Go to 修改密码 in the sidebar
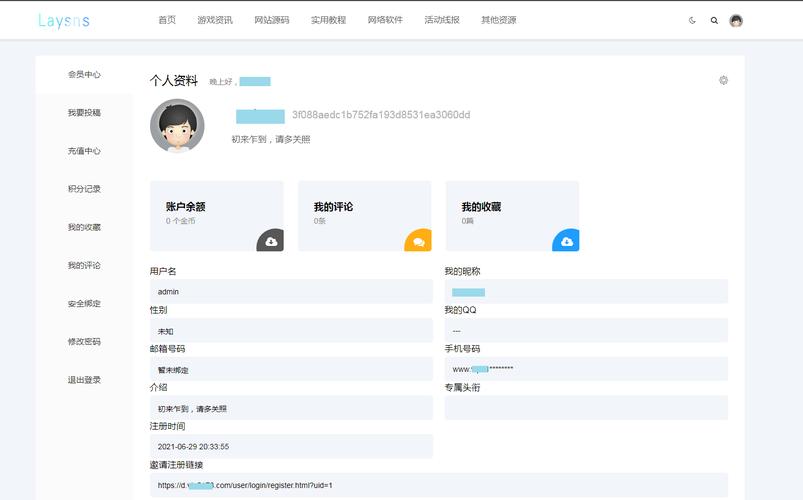 pyautogui.click(x=84, y=342)
